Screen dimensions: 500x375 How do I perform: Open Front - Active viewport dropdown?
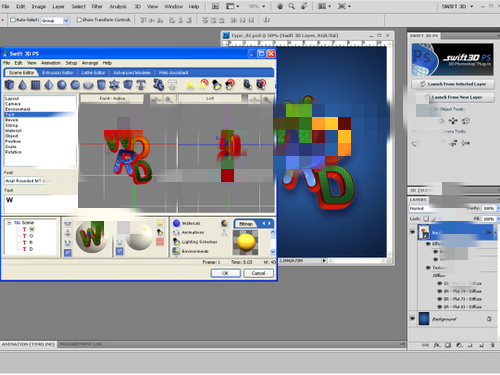pos(112,99)
